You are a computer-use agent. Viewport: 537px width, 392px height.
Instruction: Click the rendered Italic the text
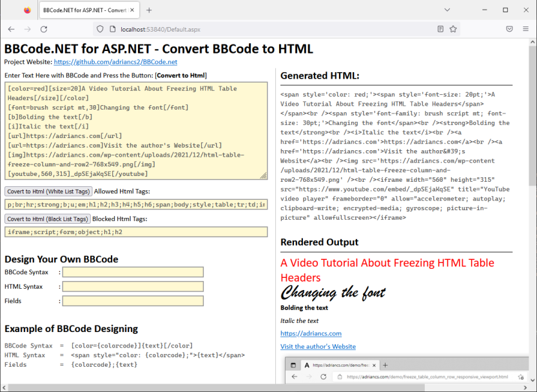coord(299,320)
